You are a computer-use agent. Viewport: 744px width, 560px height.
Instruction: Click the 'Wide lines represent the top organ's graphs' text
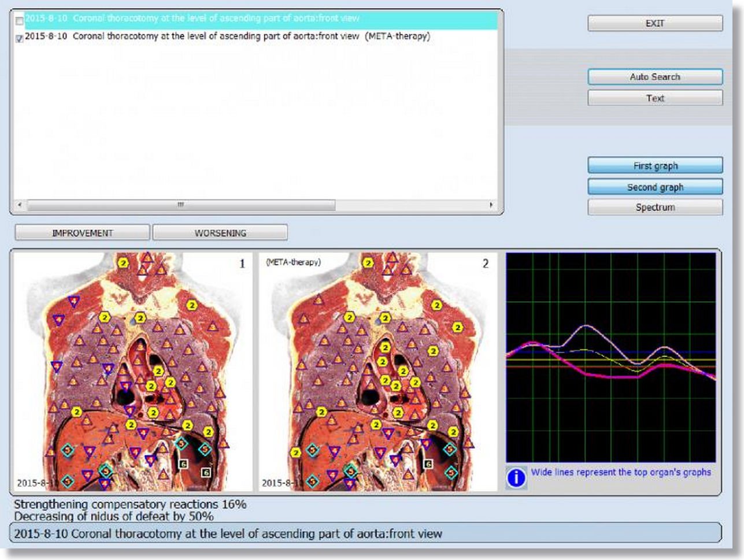[621, 472]
